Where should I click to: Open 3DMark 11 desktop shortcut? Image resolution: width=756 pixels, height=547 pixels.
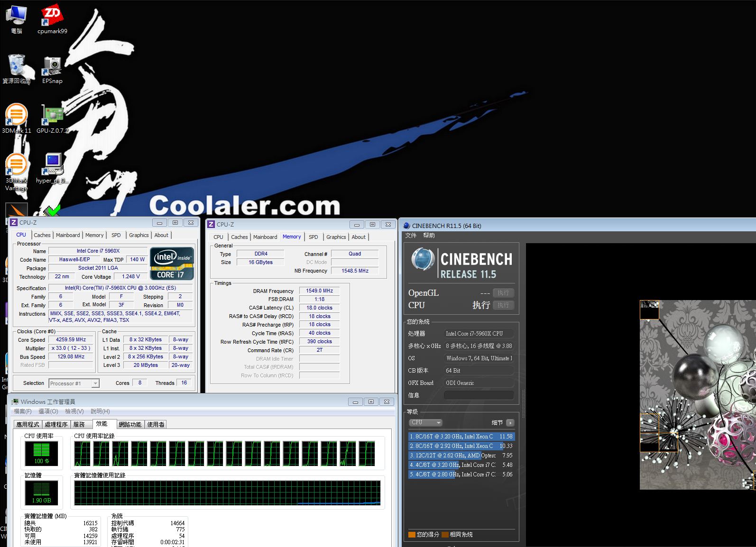tap(16, 119)
